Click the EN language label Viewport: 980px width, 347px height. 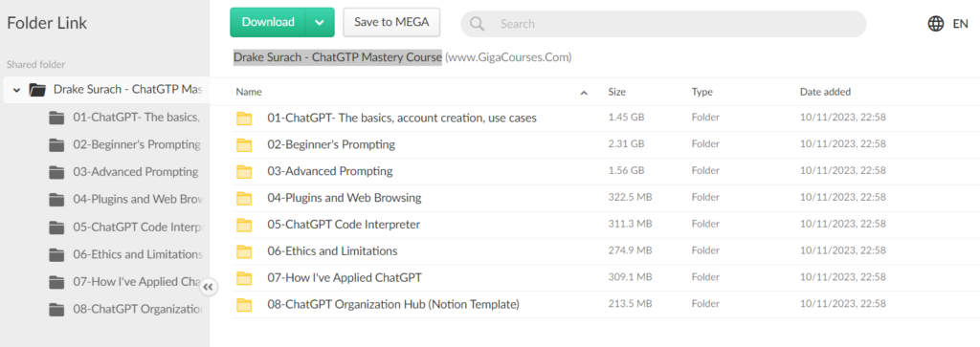coord(960,24)
